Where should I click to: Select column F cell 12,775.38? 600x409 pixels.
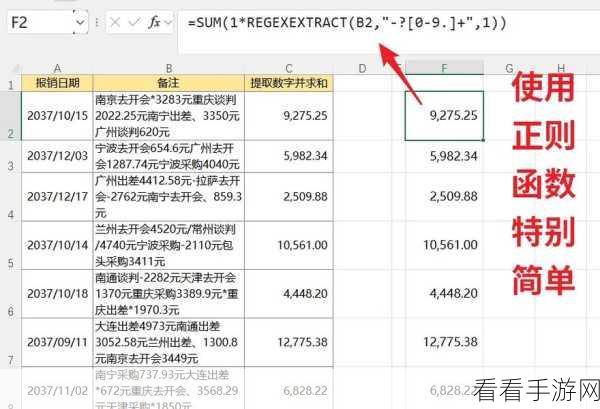tap(444, 342)
